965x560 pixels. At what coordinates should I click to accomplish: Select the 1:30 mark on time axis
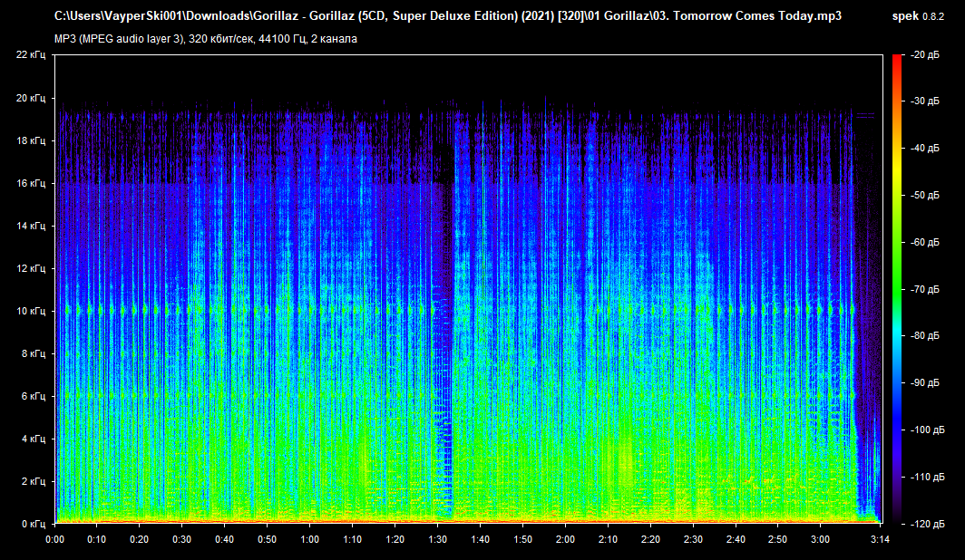[x=437, y=539]
